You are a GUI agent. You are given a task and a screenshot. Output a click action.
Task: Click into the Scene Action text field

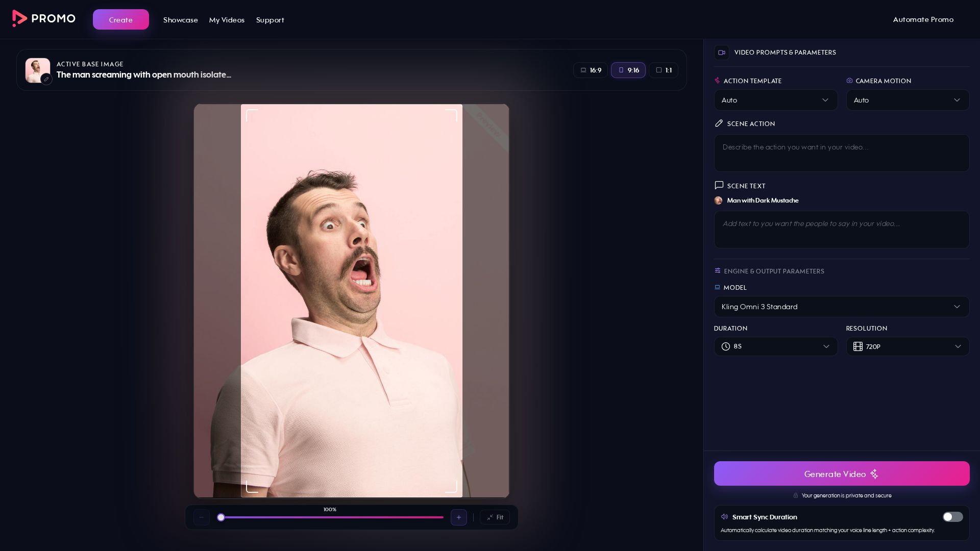(842, 153)
